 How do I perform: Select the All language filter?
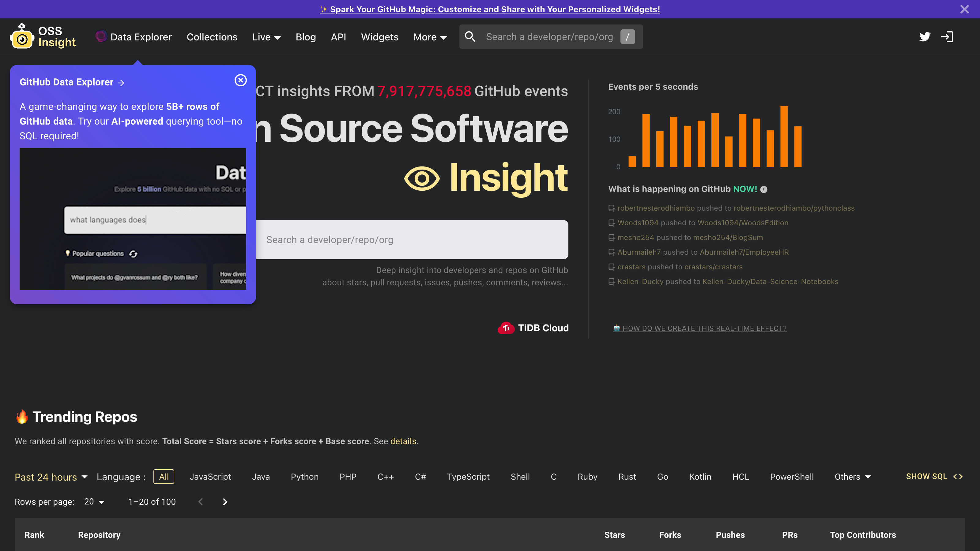click(x=164, y=477)
